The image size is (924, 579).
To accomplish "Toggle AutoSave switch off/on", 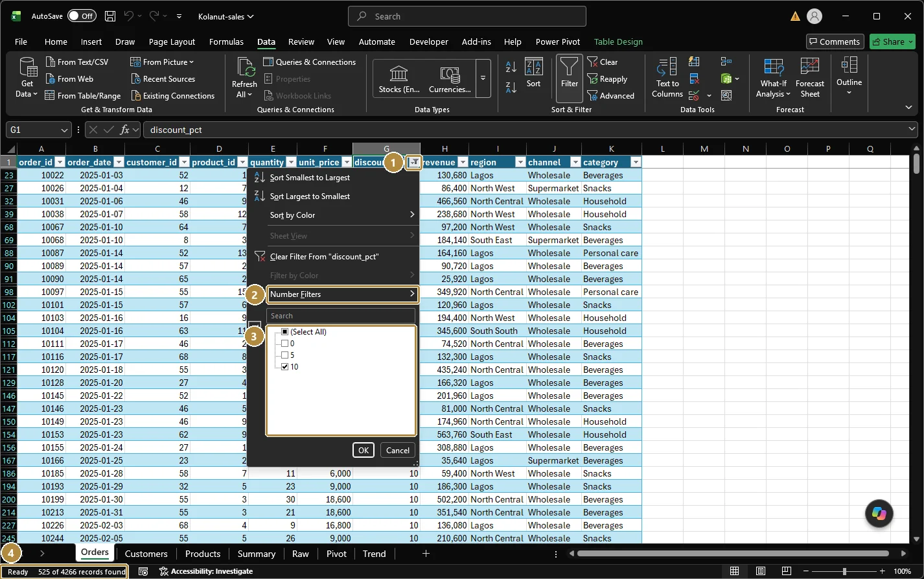I will pos(82,16).
